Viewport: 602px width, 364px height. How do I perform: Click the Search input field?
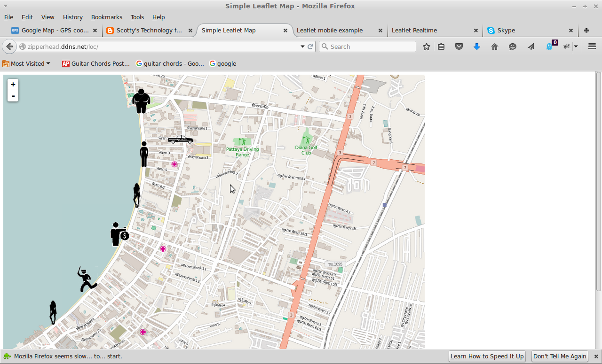point(372,46)
